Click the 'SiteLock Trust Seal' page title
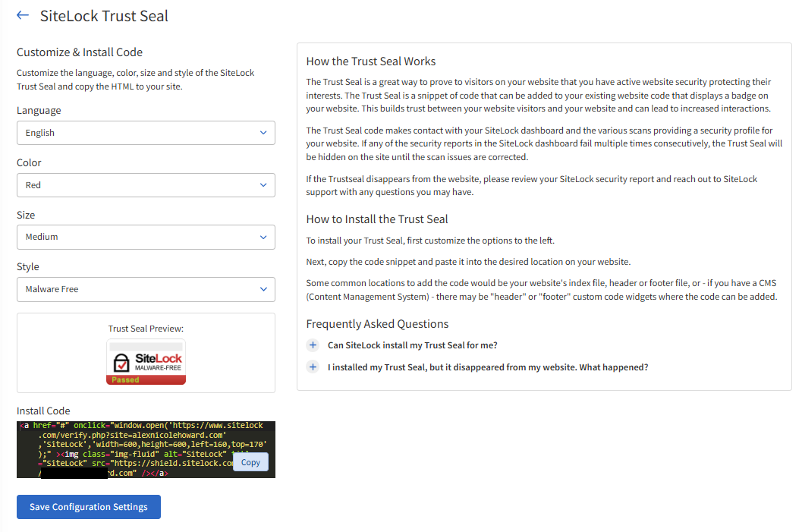The width and height of the screenshot is (802, 532). [104, 16]
